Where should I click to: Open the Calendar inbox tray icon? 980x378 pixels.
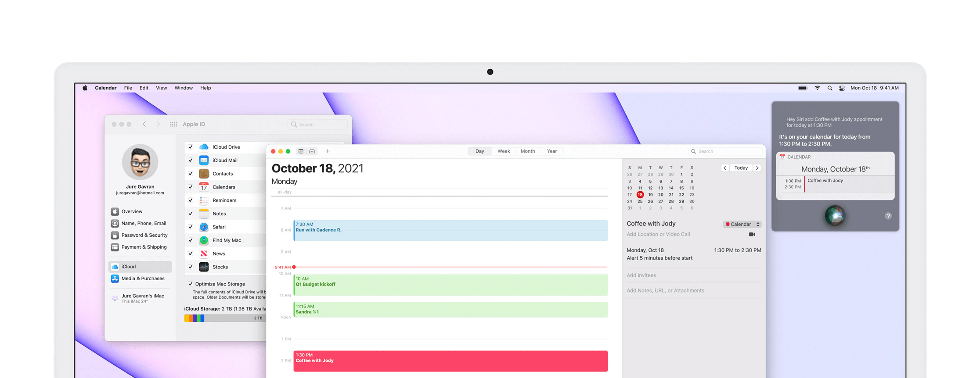312,151
